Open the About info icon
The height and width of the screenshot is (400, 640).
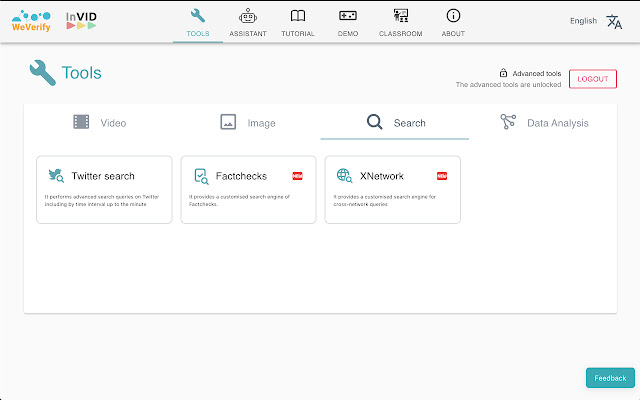point(453,16)
